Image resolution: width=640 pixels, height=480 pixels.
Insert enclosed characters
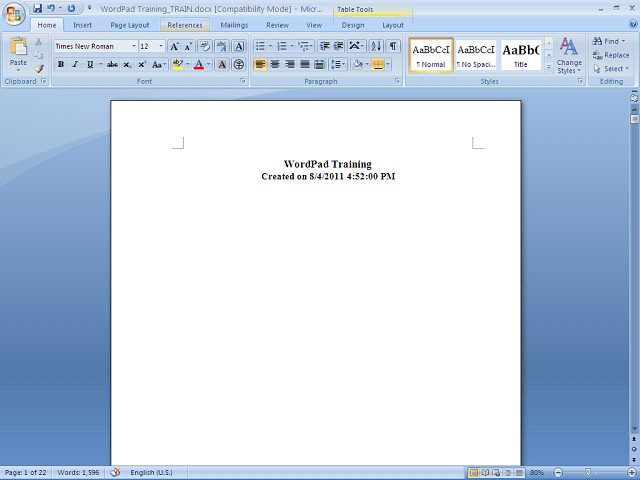tap(239, 64)
